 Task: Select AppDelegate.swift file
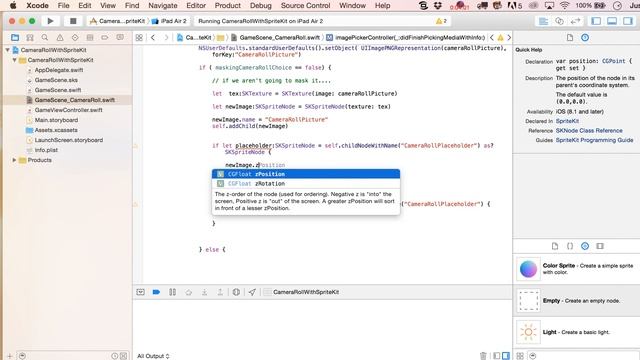(59, 70)
